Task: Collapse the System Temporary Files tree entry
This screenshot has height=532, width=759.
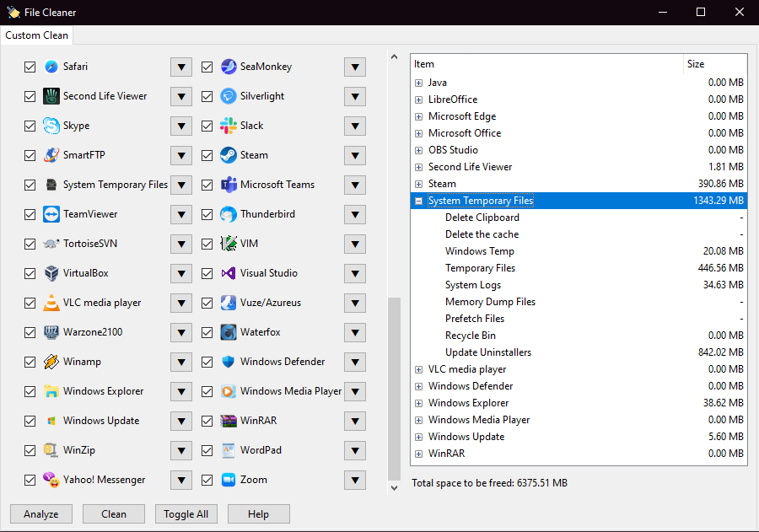Action: pyautogui.click(x=418, y=201)
